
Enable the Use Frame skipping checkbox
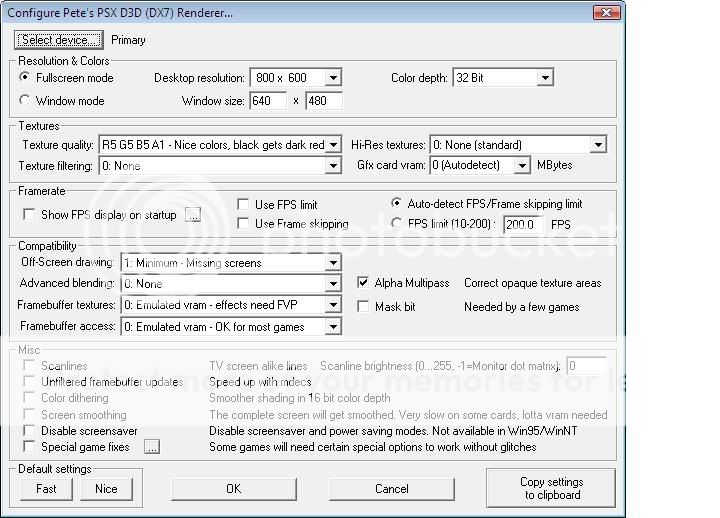[243, 224]
